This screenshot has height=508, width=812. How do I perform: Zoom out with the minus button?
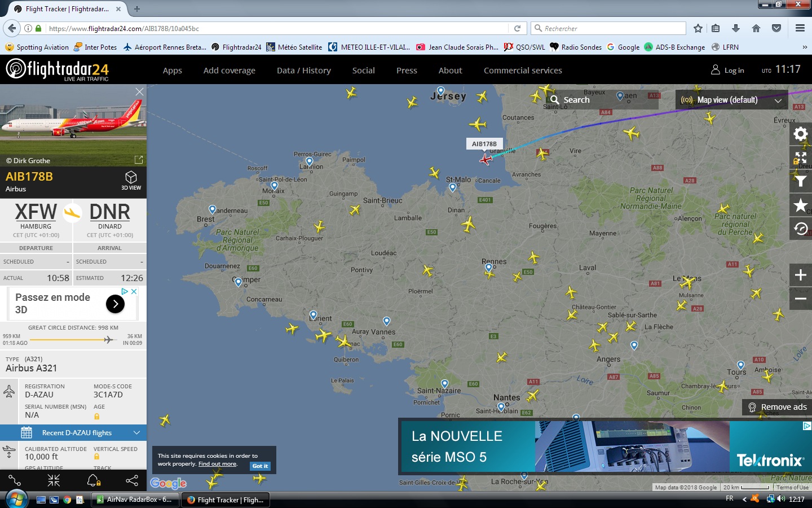click(x=800, y=299)
